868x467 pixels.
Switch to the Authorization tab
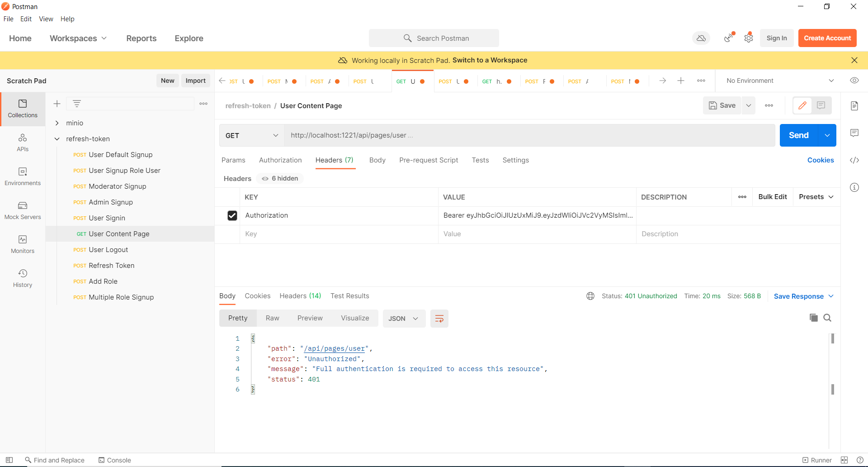[280, 160]
